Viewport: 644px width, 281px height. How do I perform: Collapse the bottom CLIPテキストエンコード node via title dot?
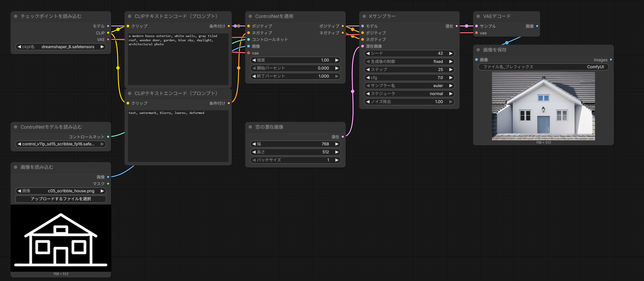tap(130, 93)
